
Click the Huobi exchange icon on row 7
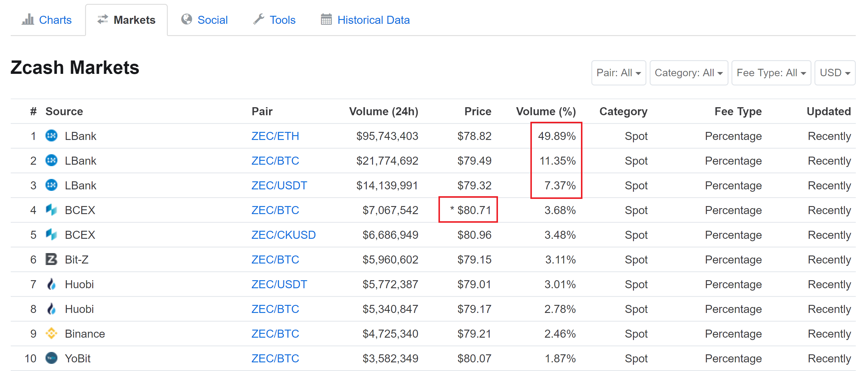pos(51,284)
